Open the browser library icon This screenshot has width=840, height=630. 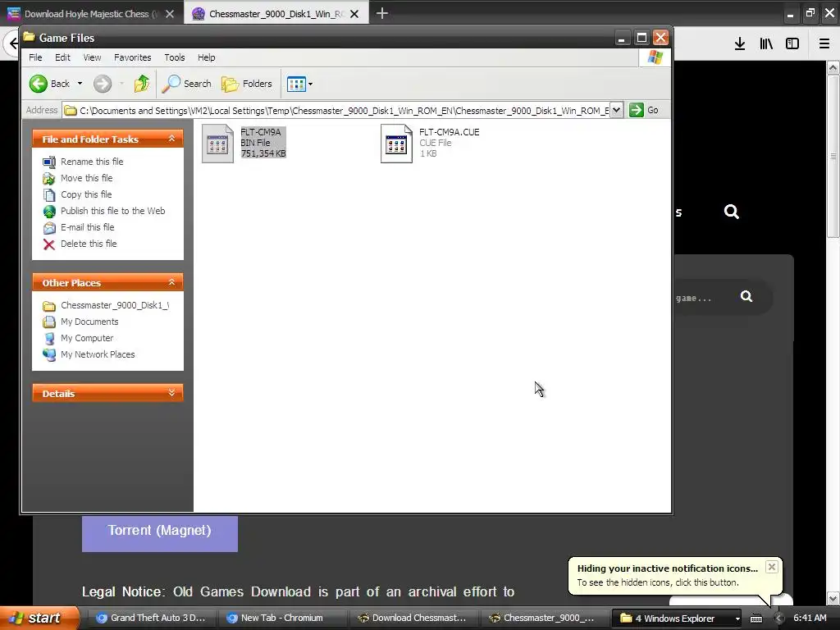click(x=766, y=44)
